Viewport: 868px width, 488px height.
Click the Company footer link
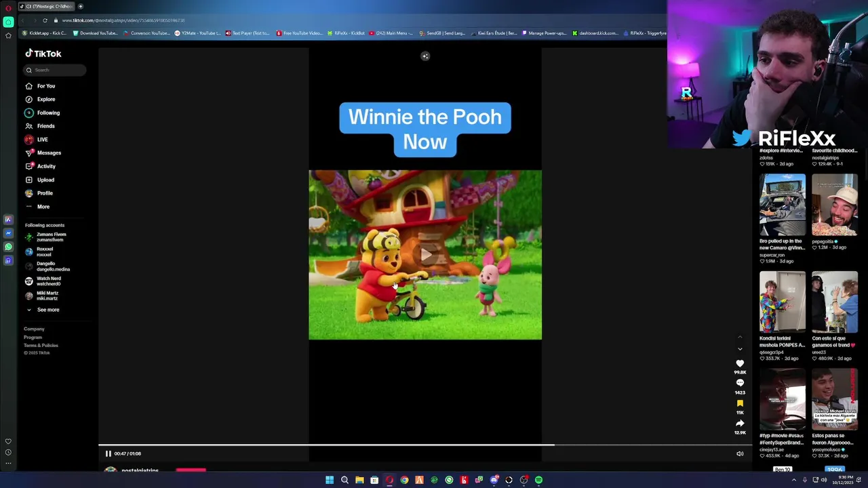pyautogui.click(x=34, y=329)
